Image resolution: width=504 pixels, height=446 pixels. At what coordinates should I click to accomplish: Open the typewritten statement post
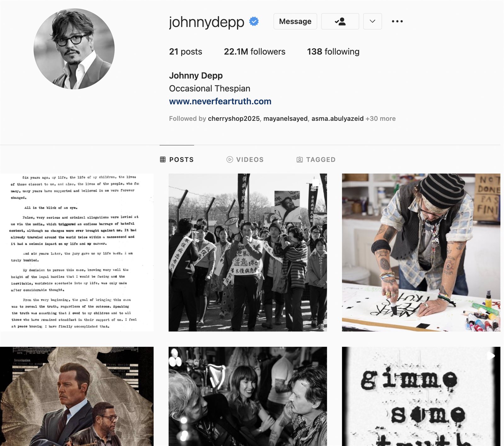[77, 252]
